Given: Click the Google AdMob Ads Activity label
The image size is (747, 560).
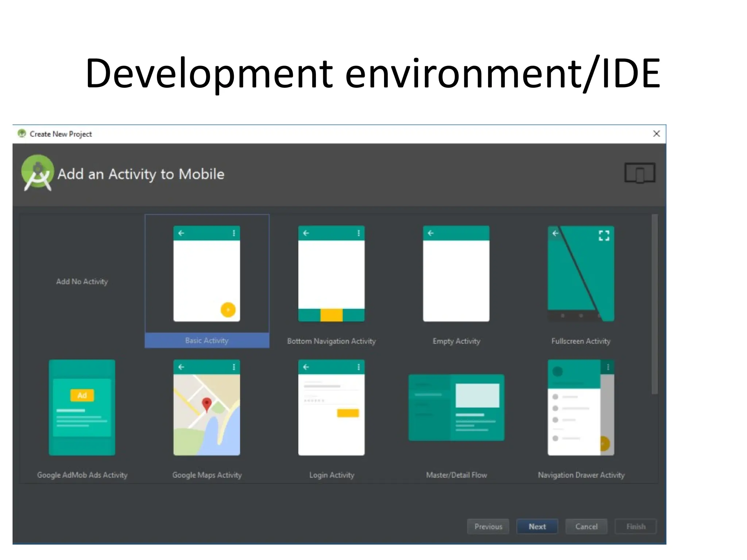Looking at the screenshot, I should 82,475.
